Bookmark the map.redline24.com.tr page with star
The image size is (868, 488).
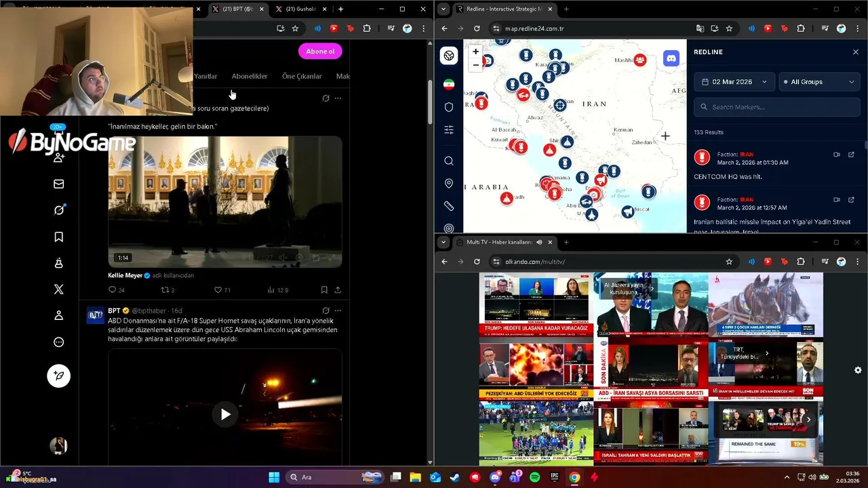tap(729, 28)
